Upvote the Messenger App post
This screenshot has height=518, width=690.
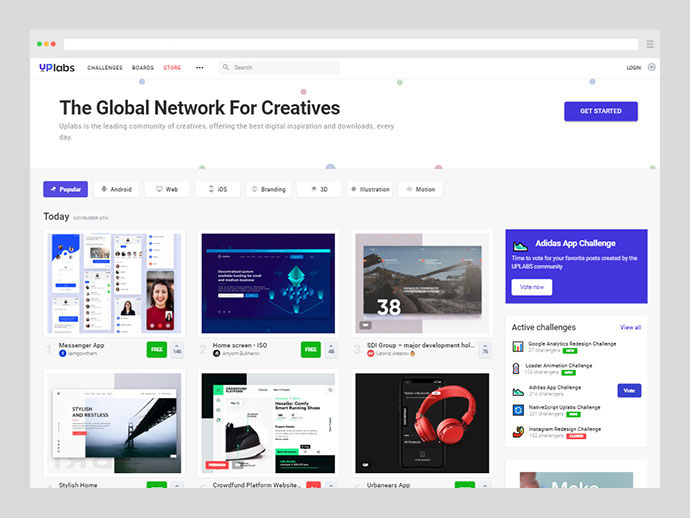tap(177, 349)
